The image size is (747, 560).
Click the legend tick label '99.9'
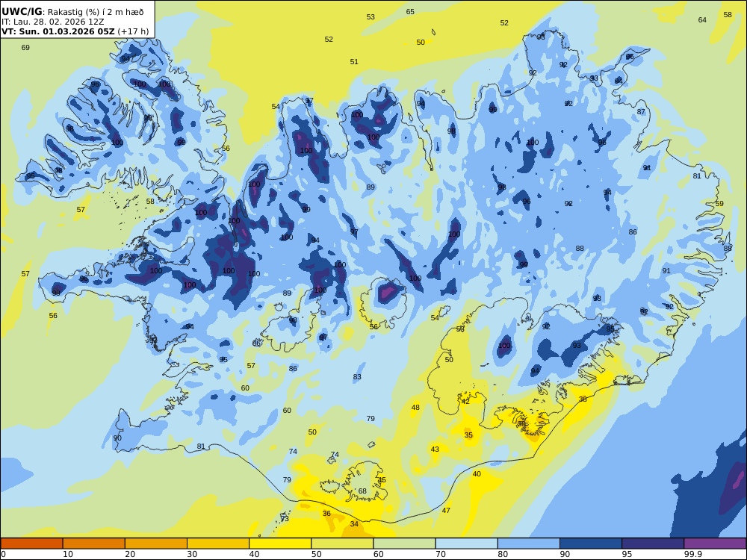point(692,554)
